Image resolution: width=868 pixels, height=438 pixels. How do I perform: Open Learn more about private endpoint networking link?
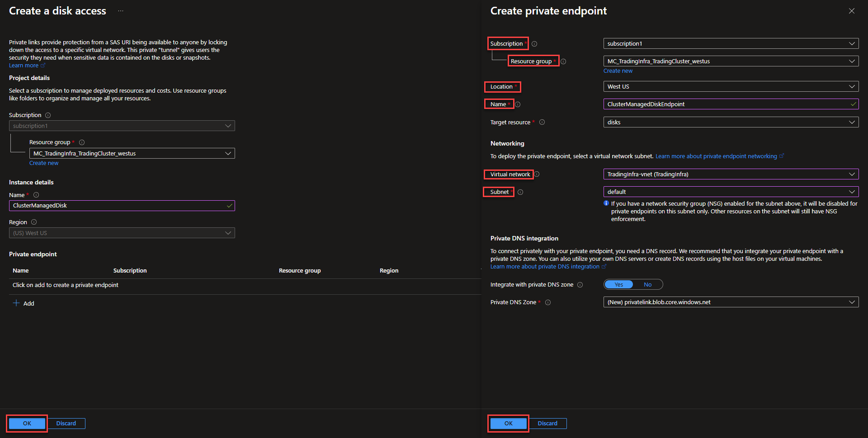716,156
